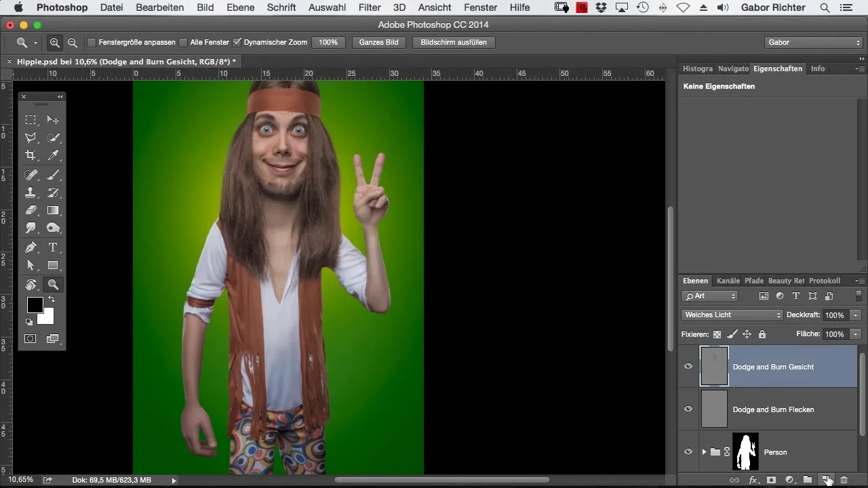Open the Auswahl menu
The image size is (868, 488).
[327, 7]
